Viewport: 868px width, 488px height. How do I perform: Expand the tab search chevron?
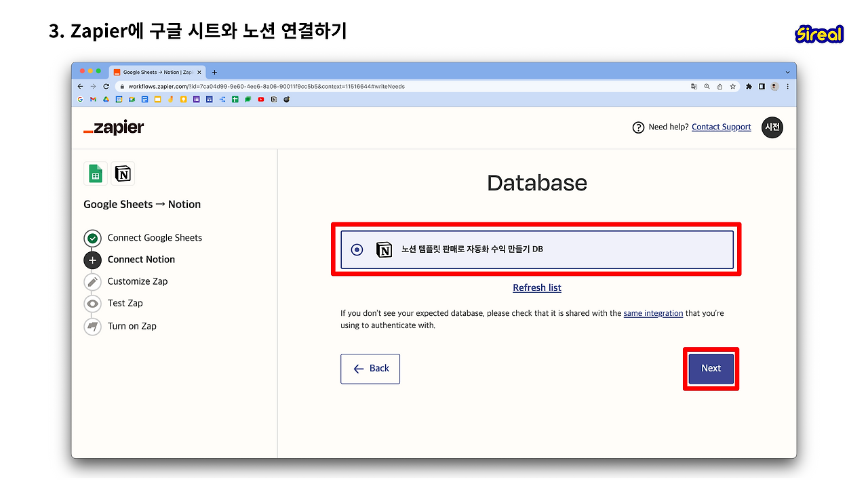pos(787,72)
